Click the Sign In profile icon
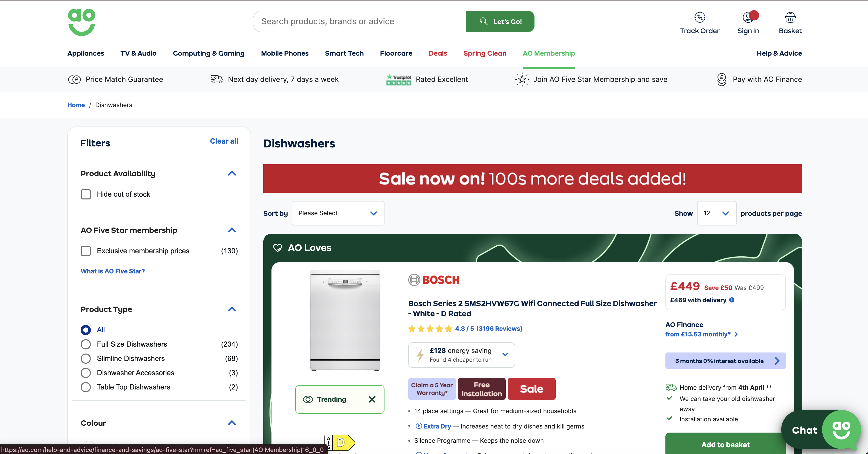Image resolution: width=868 pixels, height=454 pixels. click(x=748, y=18)
